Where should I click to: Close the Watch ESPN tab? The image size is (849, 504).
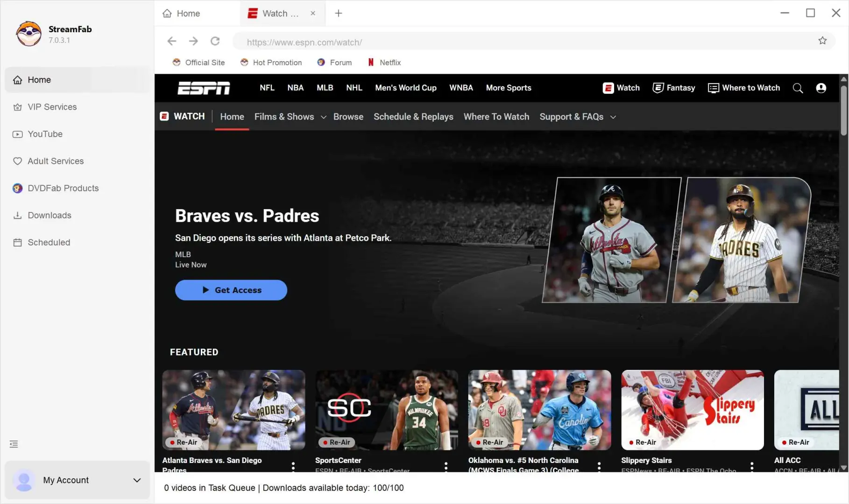coord(313,14)
